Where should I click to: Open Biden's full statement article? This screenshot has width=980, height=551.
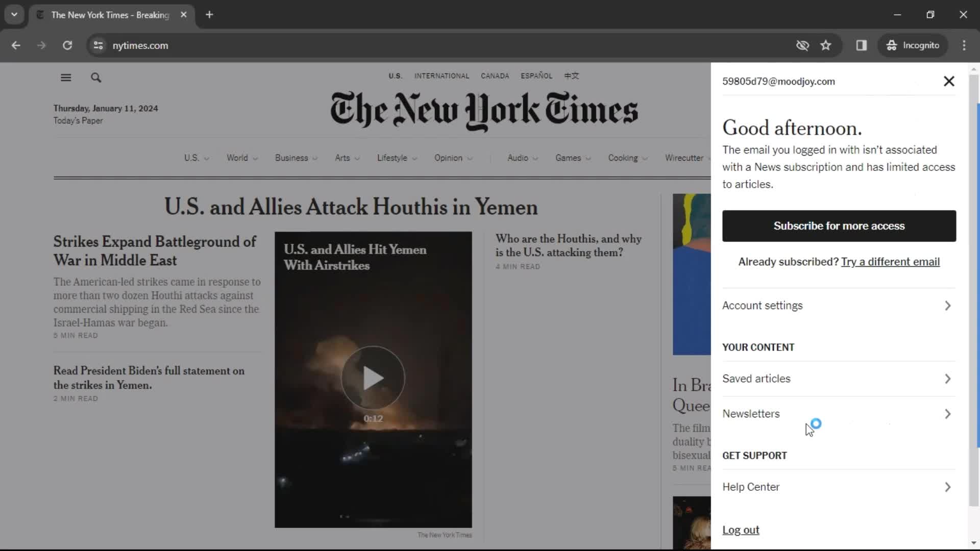coord(149,378)
